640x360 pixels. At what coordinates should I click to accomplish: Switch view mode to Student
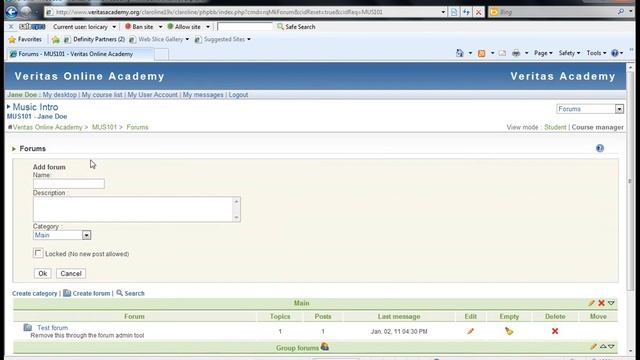555,127
